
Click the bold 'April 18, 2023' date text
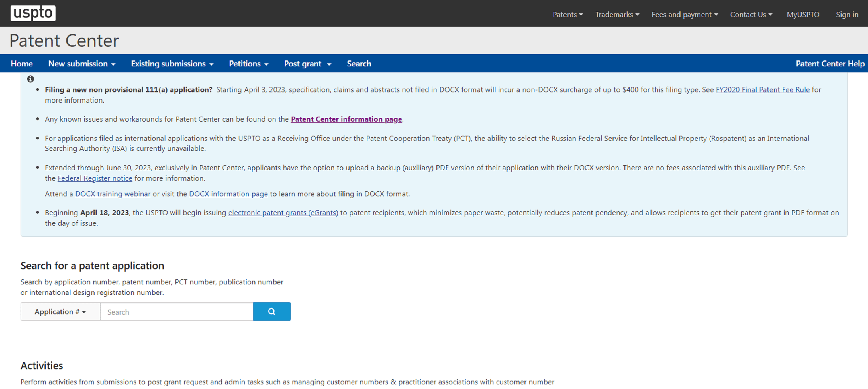tap(105, 213)
